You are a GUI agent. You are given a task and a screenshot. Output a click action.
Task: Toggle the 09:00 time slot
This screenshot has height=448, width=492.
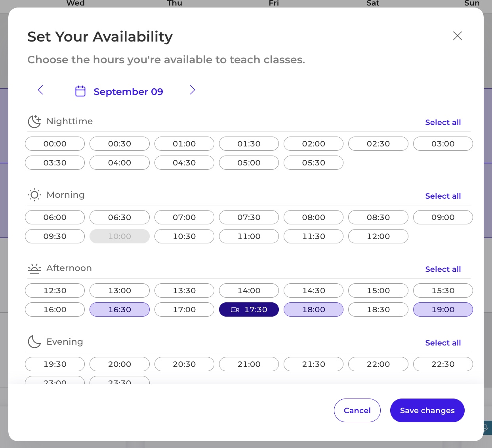(443, 217)
